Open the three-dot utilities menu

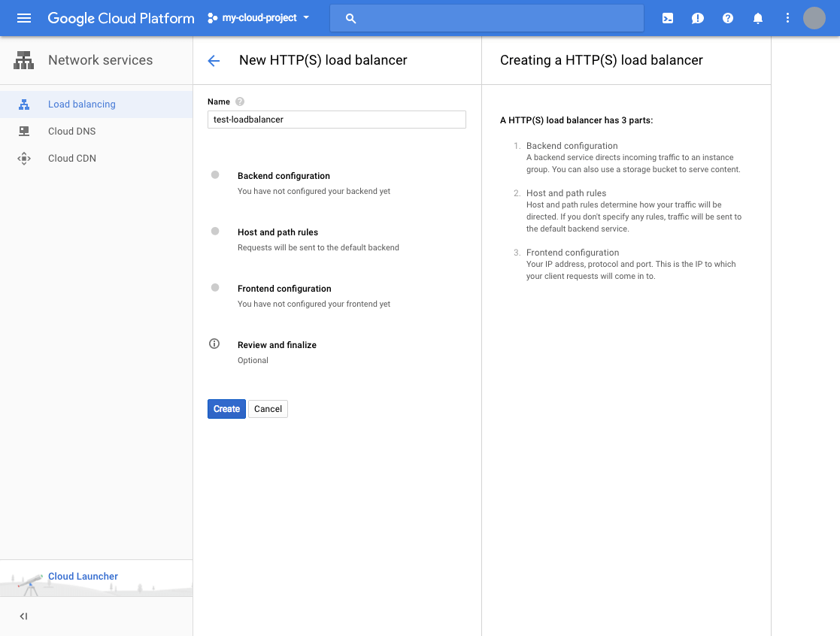(787, 18)
